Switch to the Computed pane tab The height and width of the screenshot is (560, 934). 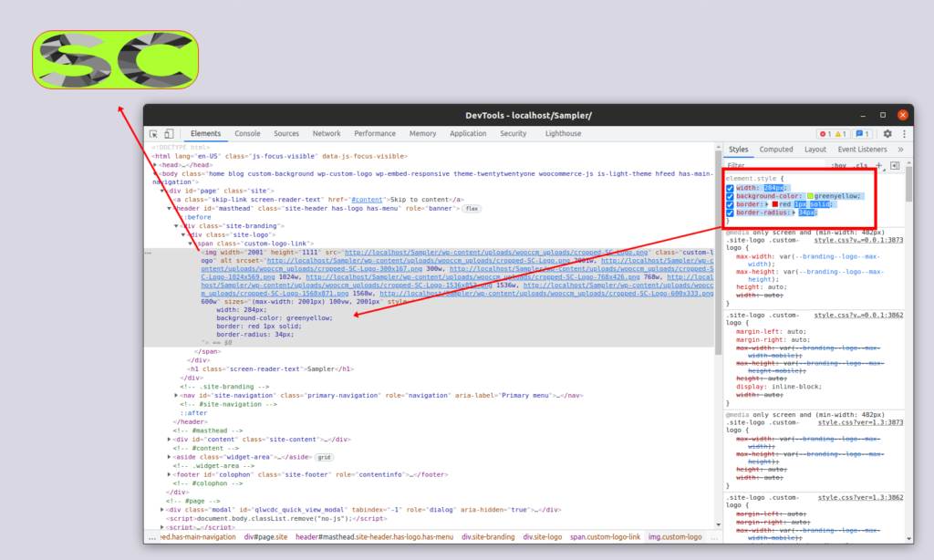776,150
